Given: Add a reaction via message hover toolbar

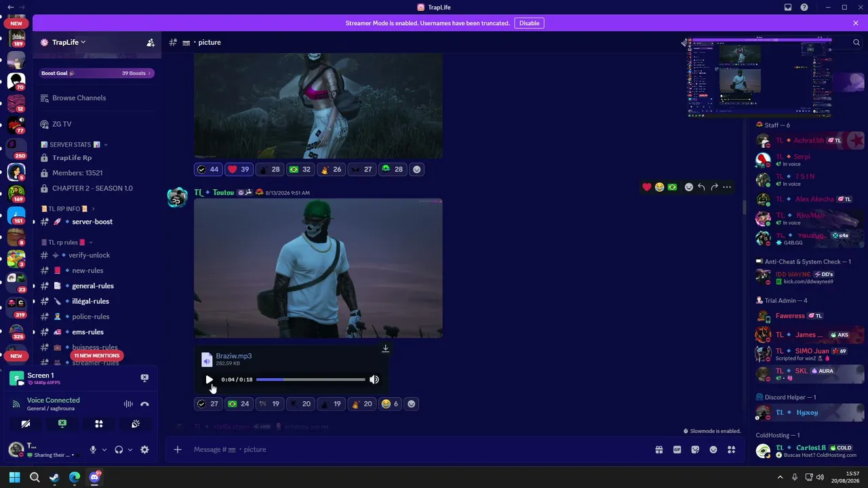Looking at the screenshot, I should coord(688,187).
